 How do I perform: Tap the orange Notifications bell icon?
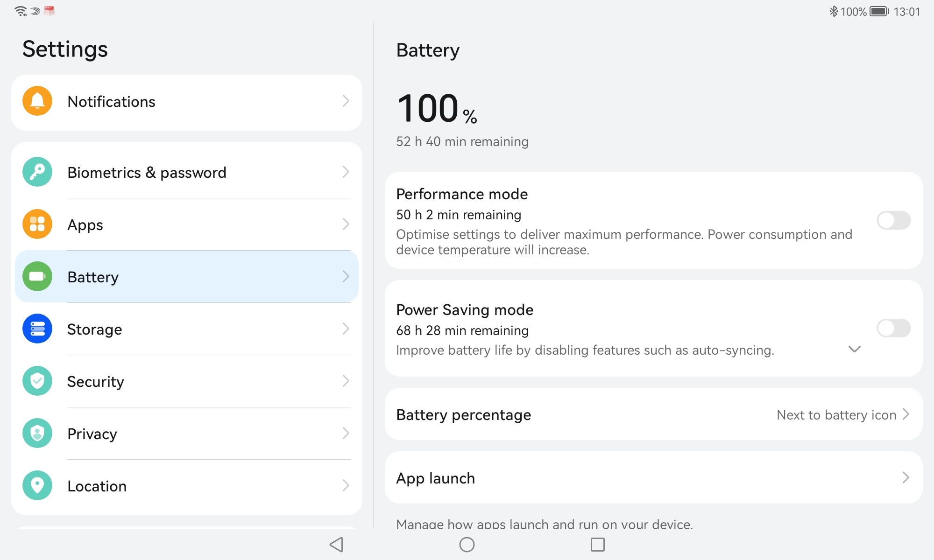click(37, 101)
